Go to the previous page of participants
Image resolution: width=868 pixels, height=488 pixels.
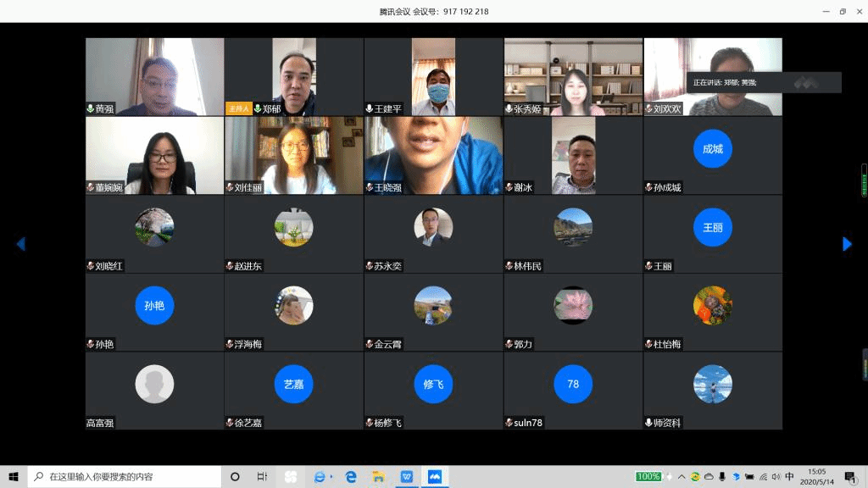[21, 244]
